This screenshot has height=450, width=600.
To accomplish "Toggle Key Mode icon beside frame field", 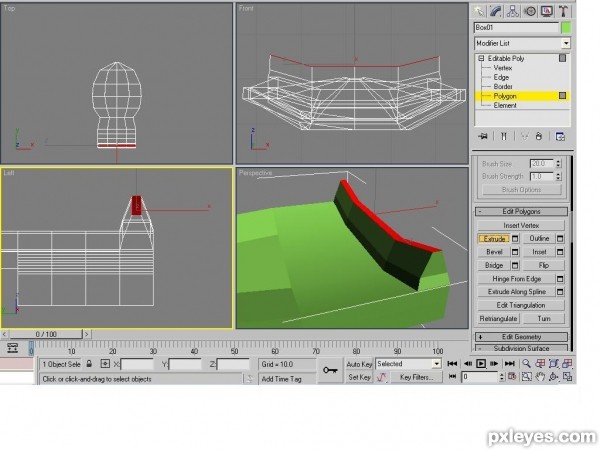I will pyautogui.click(x=452, y=377).
